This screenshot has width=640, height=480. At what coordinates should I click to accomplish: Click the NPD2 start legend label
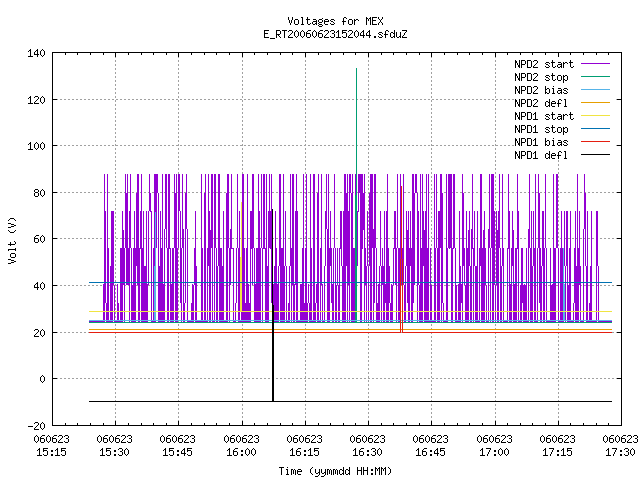544,64
